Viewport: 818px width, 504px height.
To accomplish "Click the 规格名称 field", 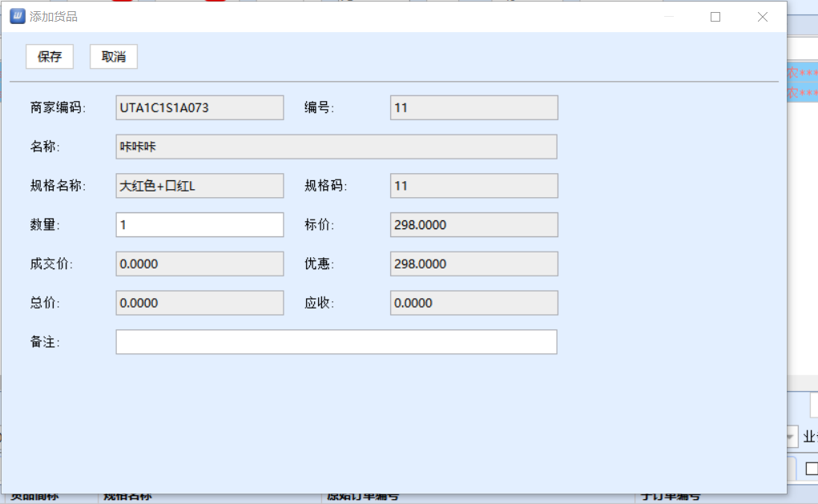I will (x=199, y=186).
